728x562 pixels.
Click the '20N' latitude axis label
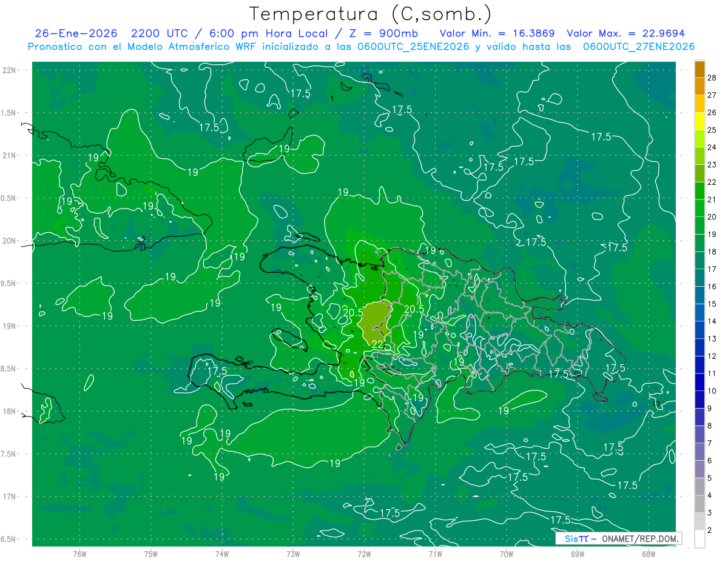(9, 241)
